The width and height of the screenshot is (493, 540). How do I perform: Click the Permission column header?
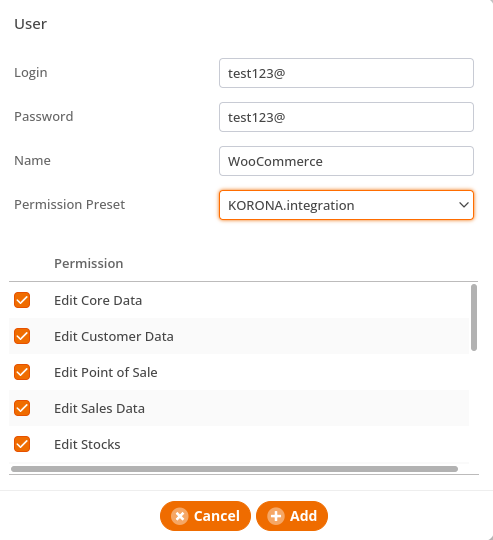89,263
